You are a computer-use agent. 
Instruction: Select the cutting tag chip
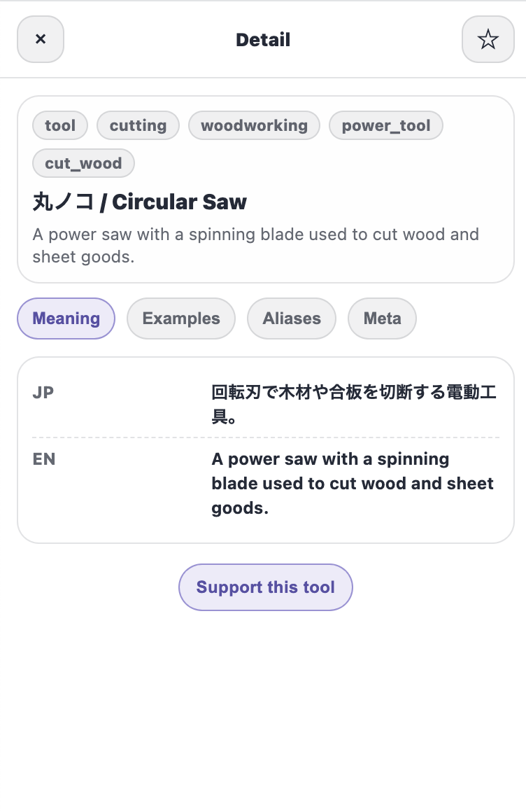click(138, 125)
